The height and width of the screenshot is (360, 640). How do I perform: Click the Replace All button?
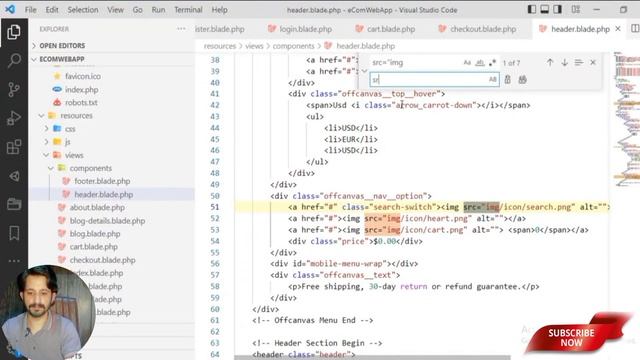pyautogui.click(x=522, y=80)
